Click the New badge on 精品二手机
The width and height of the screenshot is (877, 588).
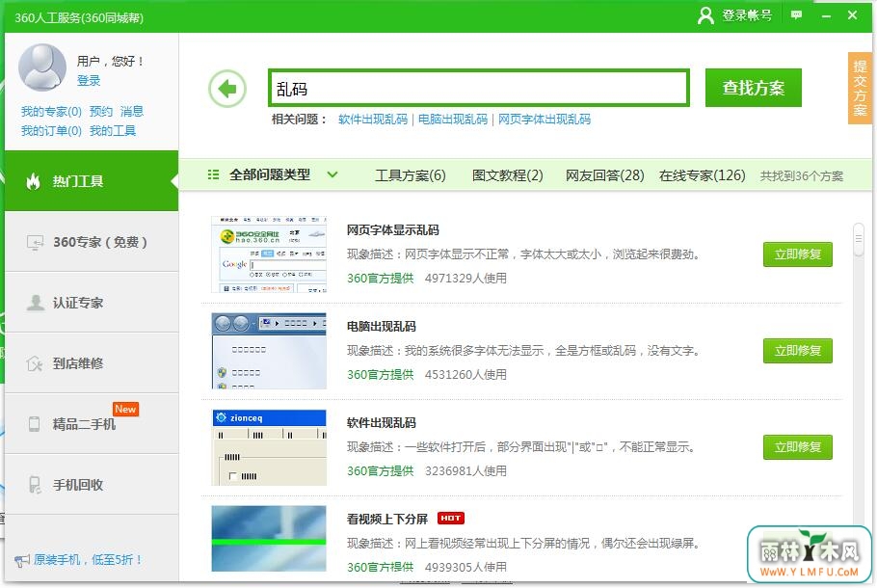(125, 409)
